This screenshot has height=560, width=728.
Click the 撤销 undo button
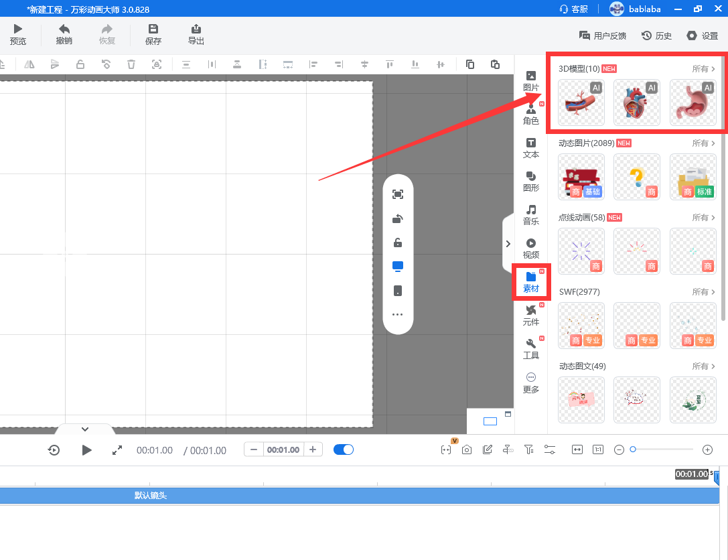64,34
